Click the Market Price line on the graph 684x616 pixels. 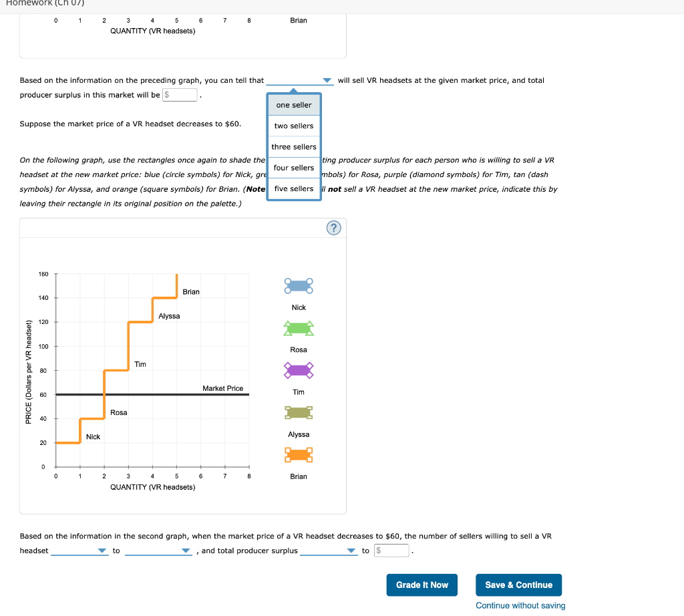pos(152,394)
